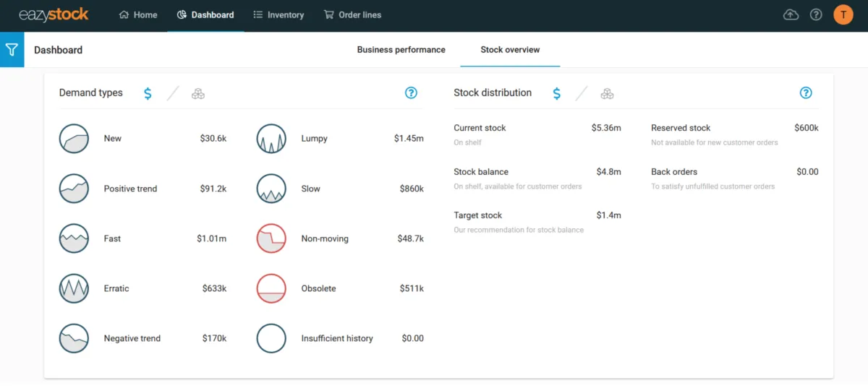Go to Order lines page
The height and width of the screenshot is (388, 868).
[352, 14]
